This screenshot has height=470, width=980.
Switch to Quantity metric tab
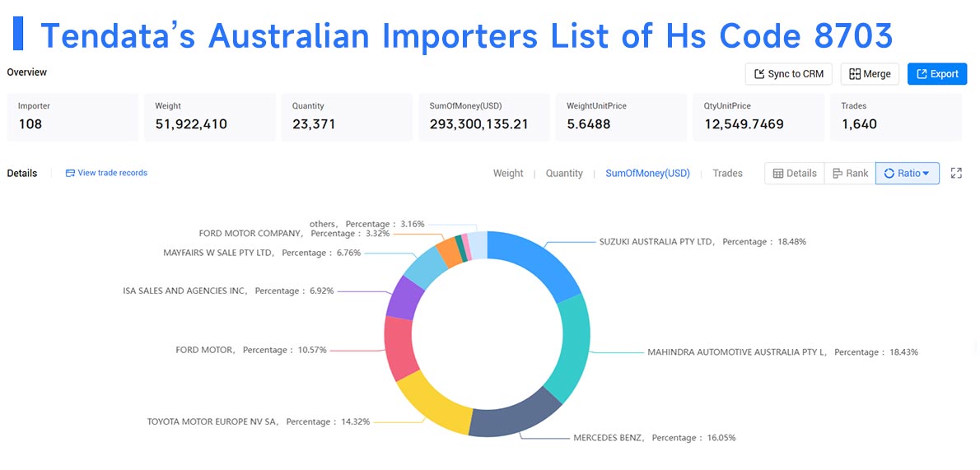tap(564, 173)
